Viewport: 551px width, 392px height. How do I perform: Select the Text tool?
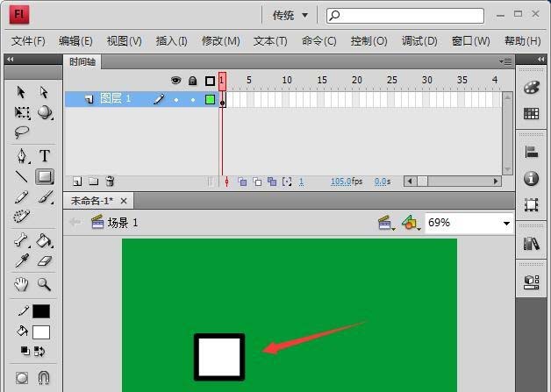point(45,155)
